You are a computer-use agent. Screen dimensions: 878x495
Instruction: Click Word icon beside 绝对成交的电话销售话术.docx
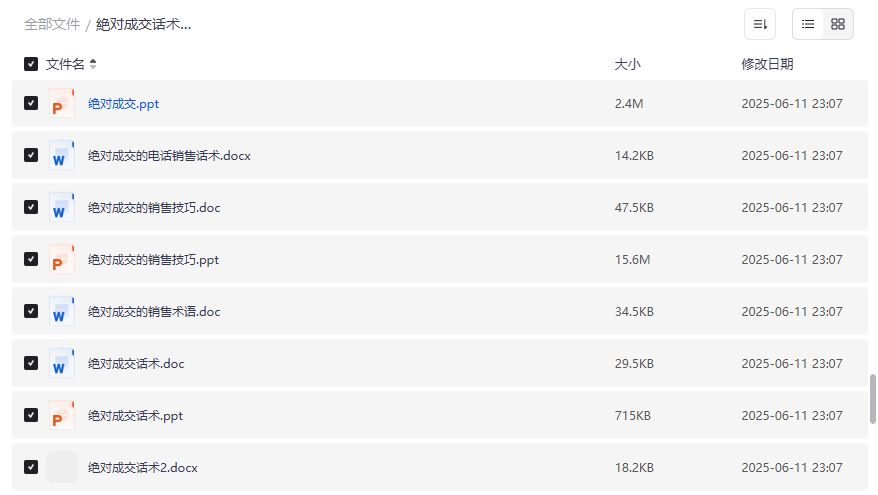(x=62, y=155)
